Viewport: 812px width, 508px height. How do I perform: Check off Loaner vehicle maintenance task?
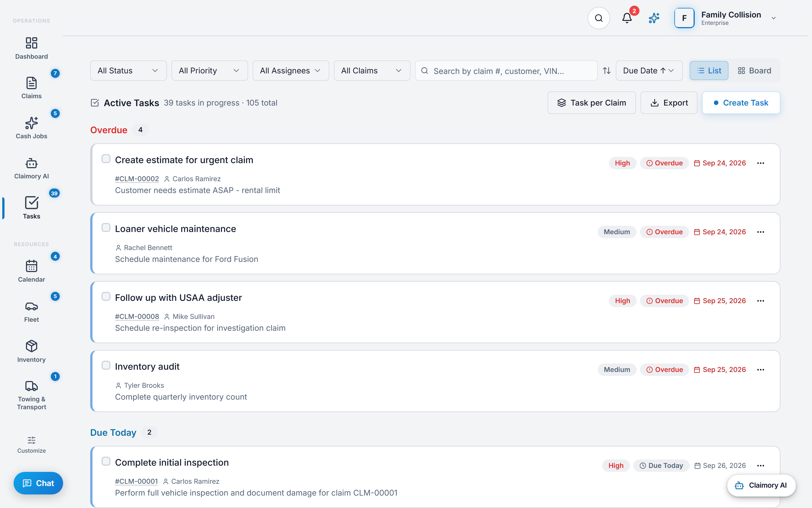106,227
